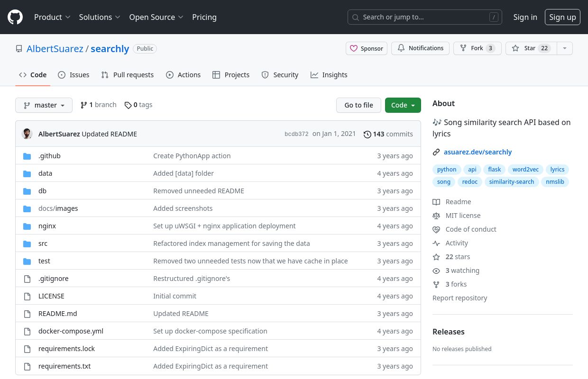Click the Go to file button
Screen dimensions: 588x379
click(358, 105)
